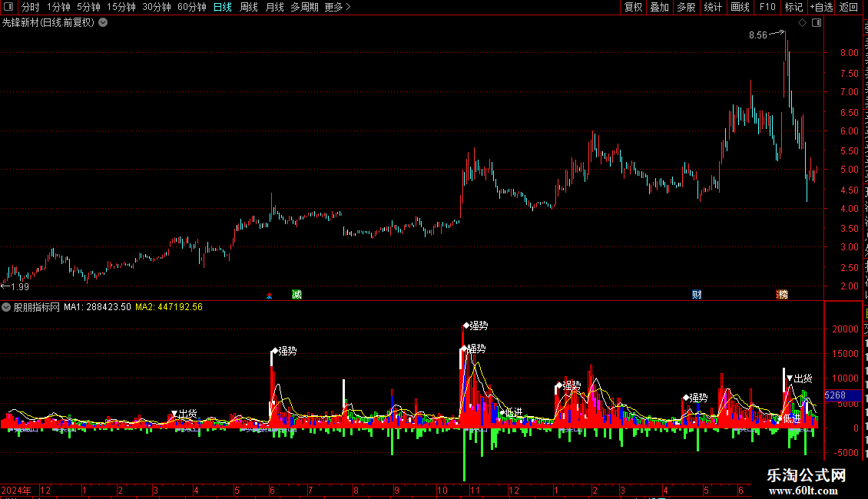Click the highest 强势 signal marker
The width and height of the screenshot is (868, 499).
point(475,326)
